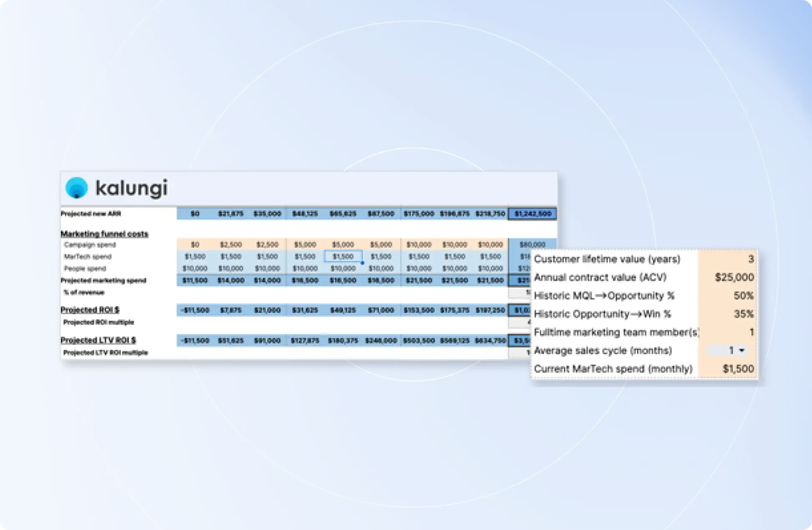Screen dimensions: 812x530
Task: Select the $127,875 projected LTV ROI cell
Action: tap(305, 340)
